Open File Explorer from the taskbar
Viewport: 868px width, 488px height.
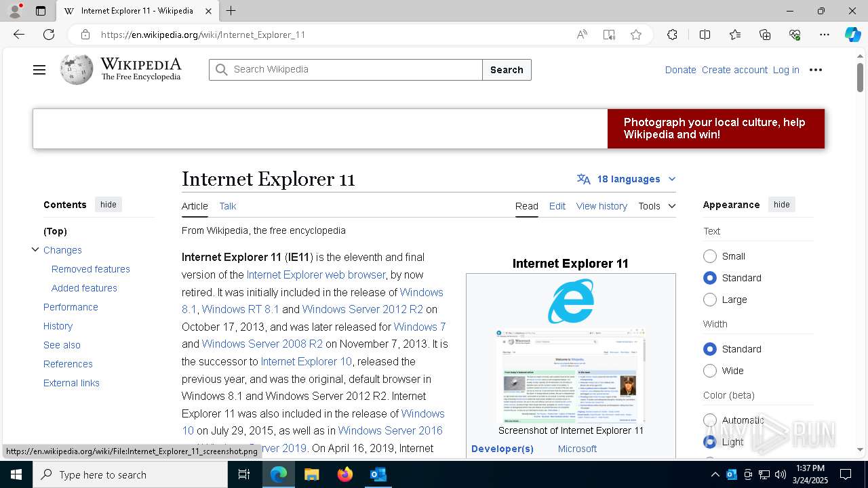coord(311,474)
